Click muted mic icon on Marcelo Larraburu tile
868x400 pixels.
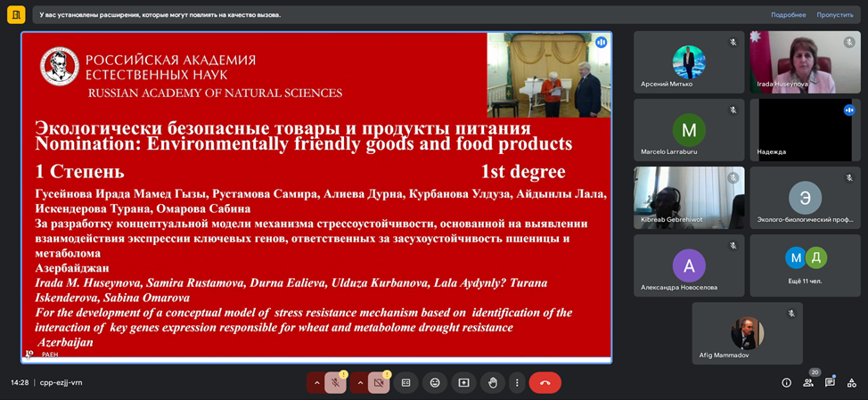coord(733,110)
